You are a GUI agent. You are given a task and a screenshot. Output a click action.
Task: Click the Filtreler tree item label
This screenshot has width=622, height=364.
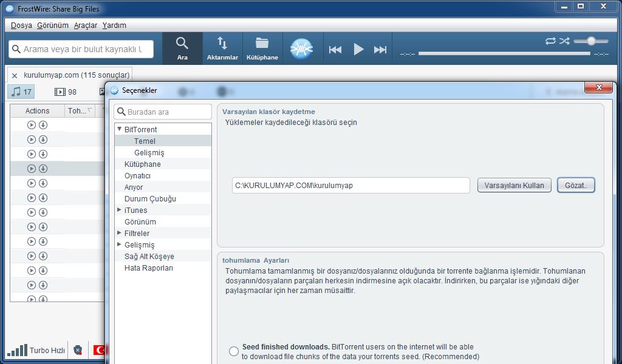137,234
